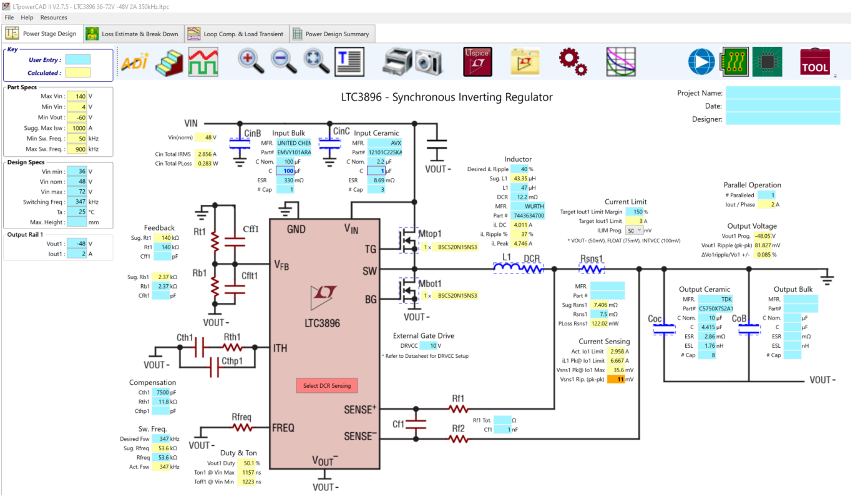Screen dimensions: 868x504
Task: Click the dark green chip IC icon
Action: click(767, 61)
